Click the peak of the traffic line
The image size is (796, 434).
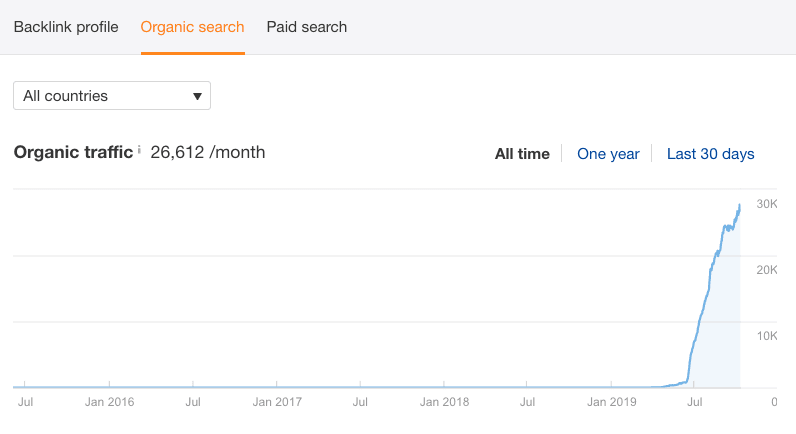pos(739,205)
